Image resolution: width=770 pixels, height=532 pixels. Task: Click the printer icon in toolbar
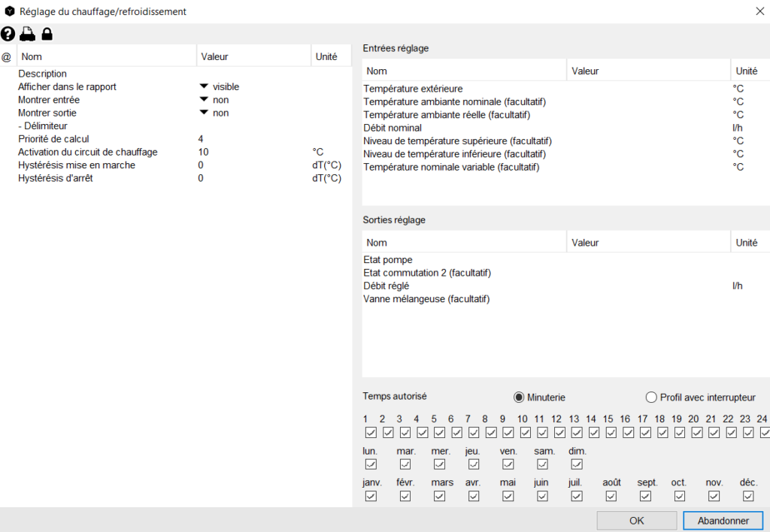[27, 34]
